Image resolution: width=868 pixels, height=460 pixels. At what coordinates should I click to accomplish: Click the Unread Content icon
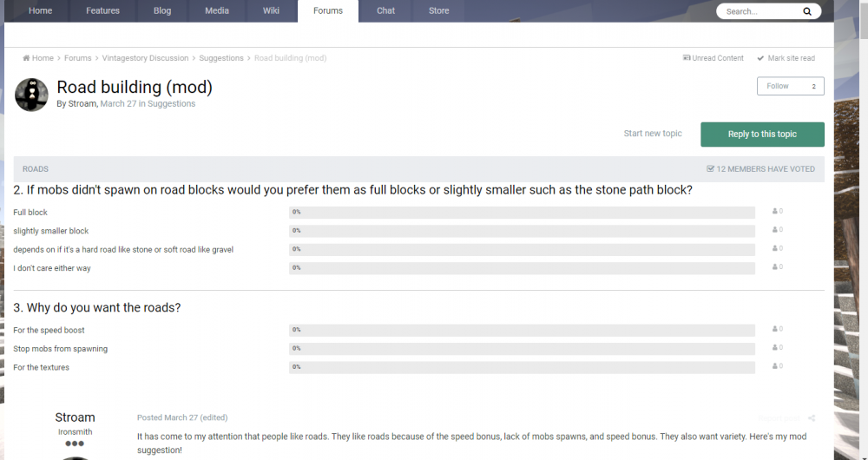[x=687, y=58]
